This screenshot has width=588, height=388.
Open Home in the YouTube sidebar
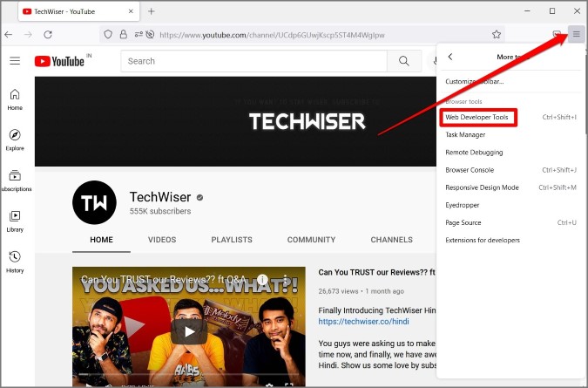(x=15, y=99)
